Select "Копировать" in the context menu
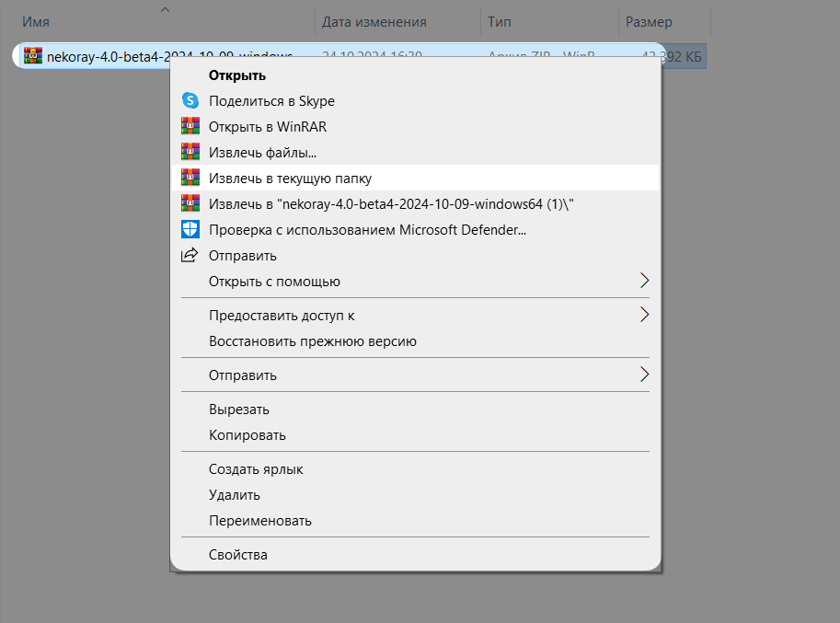Image resolution: width=840 pixels, height=623 pixels. click(247, 435)
